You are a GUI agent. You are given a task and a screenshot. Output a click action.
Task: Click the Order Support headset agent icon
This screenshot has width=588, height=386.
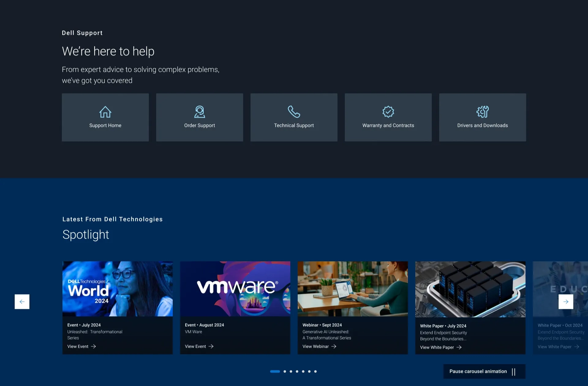coord(200,112)
